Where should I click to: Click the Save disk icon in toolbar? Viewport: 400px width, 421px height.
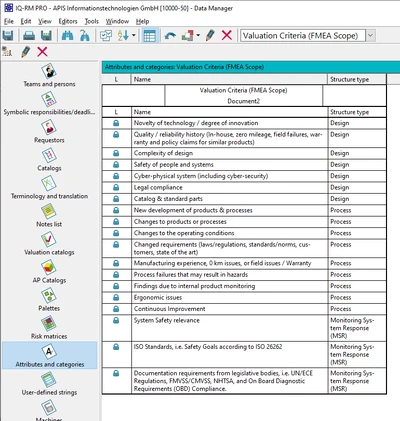[x=8, y=35]
